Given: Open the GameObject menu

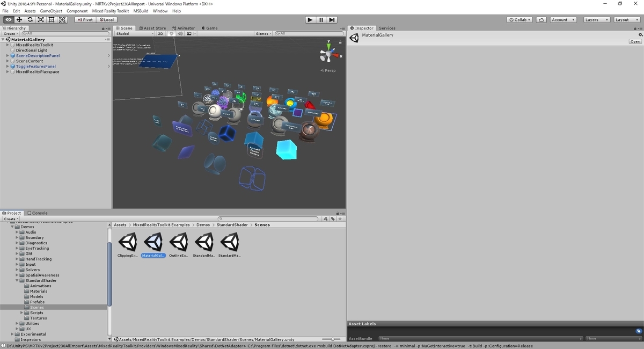Looking at the screenshot, I should pyautogui.click(x=51, y=11).
